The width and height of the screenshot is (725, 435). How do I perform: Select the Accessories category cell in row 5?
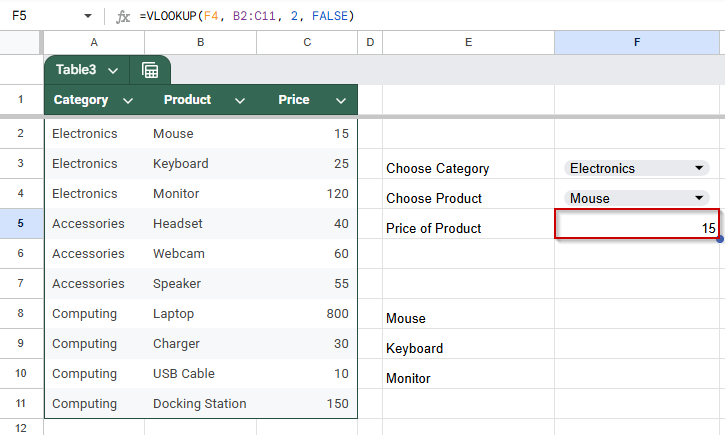point(94,224)
